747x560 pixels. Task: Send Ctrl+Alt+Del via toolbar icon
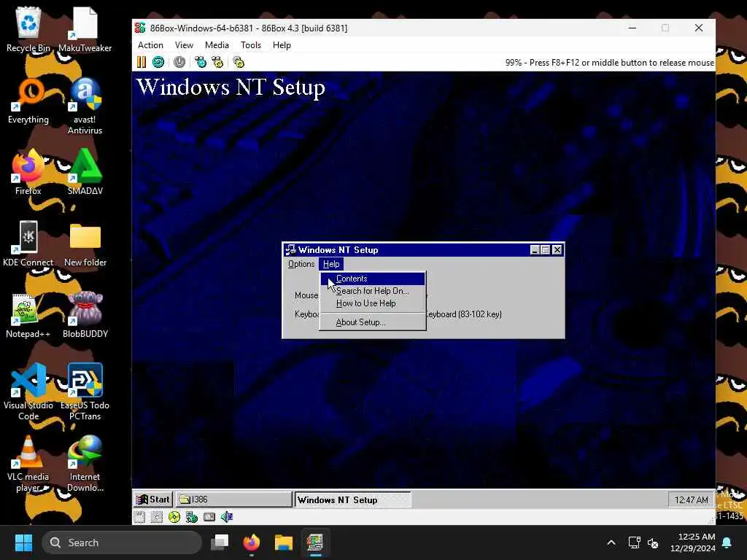tap(201, 62)
